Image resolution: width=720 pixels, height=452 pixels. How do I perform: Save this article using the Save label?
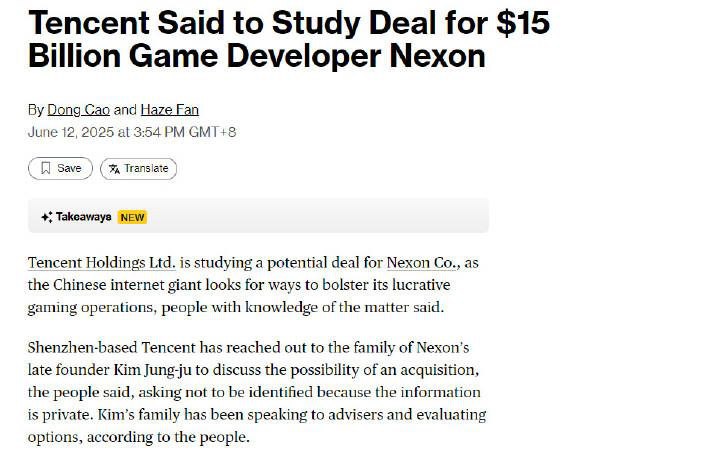coord(69,168)
